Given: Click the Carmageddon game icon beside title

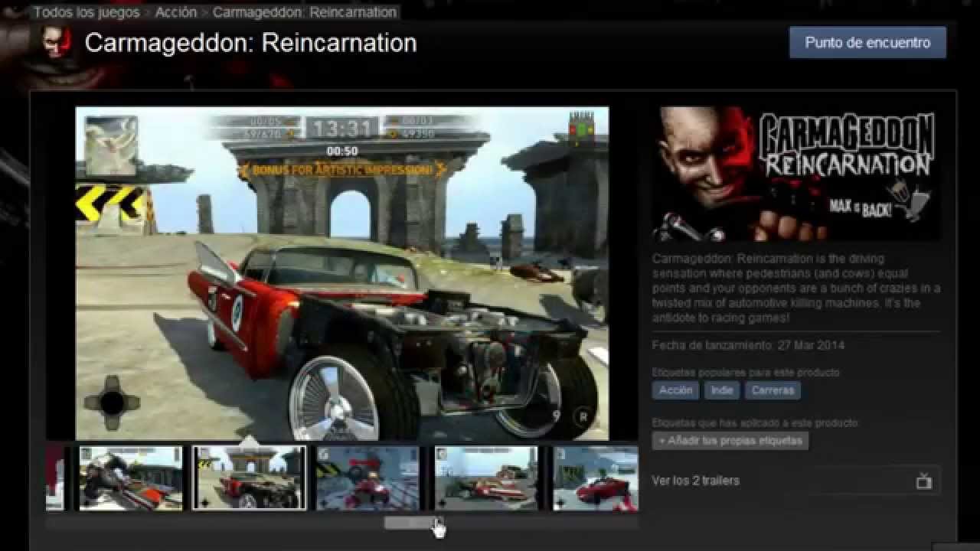Looking at the screenshot, I should pyautogui.click(x=57, y=44).
